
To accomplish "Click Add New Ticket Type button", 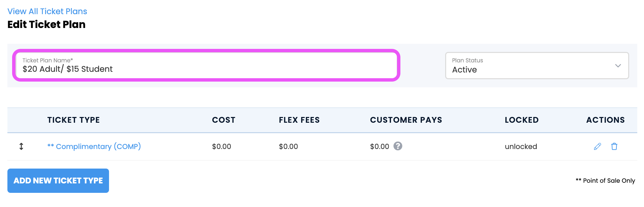I will [x=58, y=181].
